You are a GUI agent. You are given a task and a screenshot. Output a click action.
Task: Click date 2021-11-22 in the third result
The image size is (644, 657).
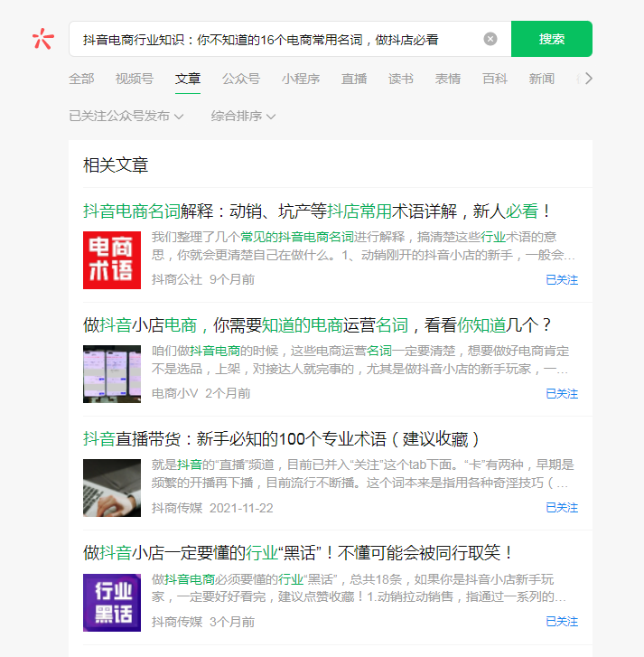pyautogui.click(x=241, y=508)
